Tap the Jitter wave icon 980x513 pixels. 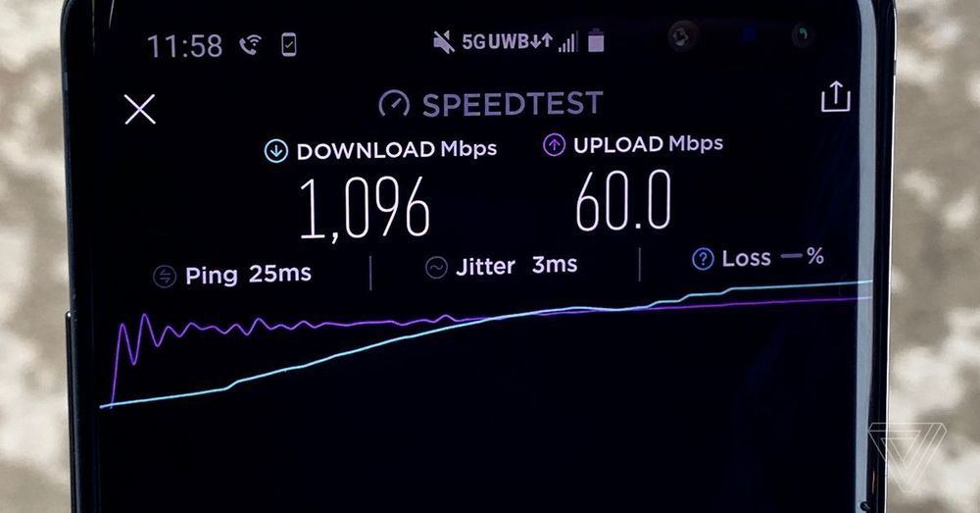(x=436, y=267)
